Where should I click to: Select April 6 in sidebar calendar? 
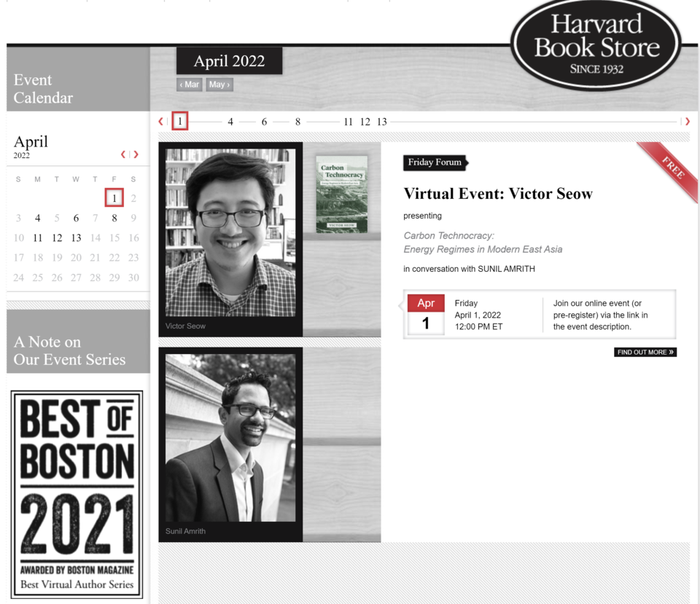[76, 218]
